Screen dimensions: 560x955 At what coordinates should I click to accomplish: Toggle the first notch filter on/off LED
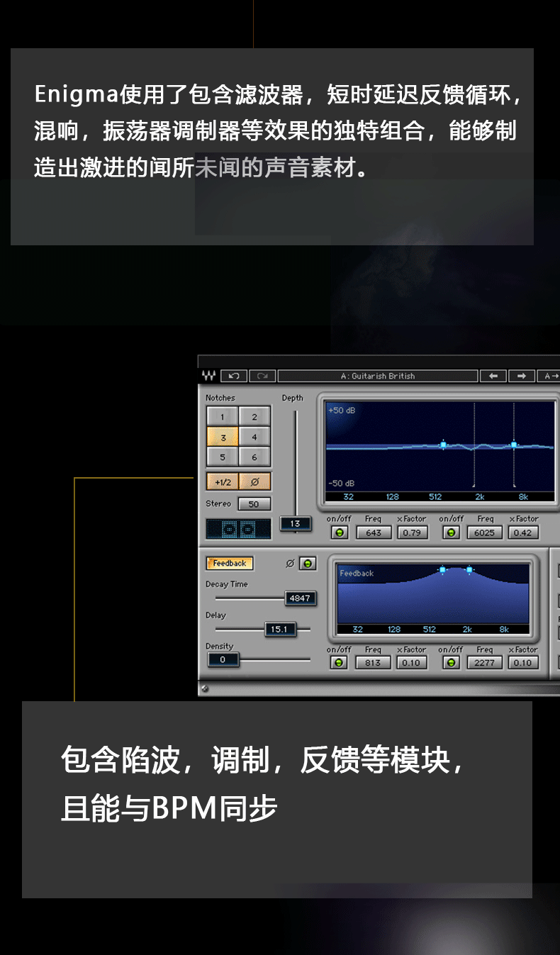(340, 532)
